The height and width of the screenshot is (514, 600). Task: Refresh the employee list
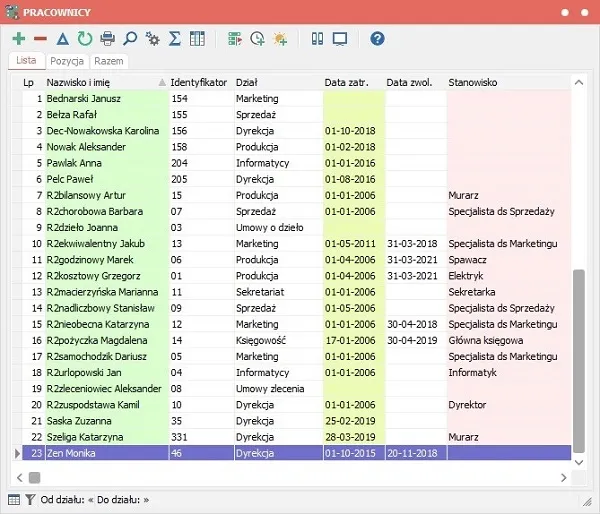click(x=84, y=39)
